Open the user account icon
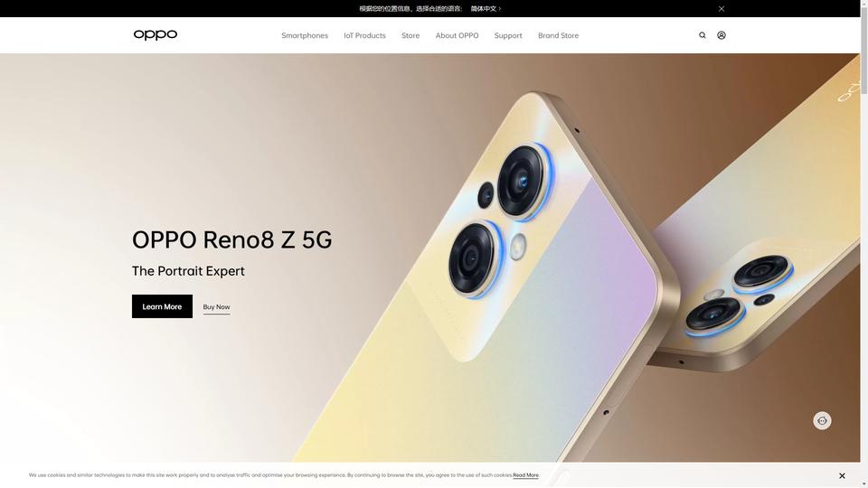 pyautogui.click(x=722, y=35)
